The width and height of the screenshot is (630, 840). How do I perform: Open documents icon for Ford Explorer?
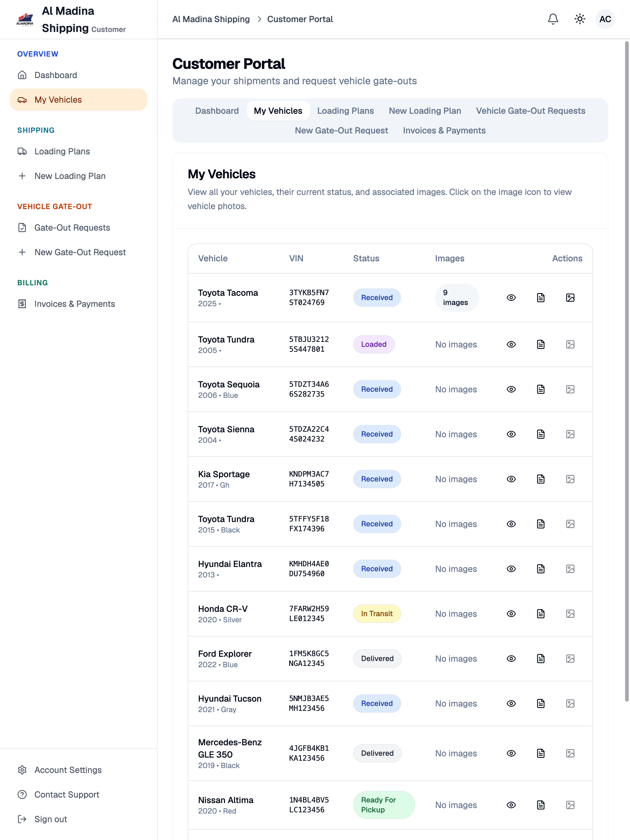541,659
